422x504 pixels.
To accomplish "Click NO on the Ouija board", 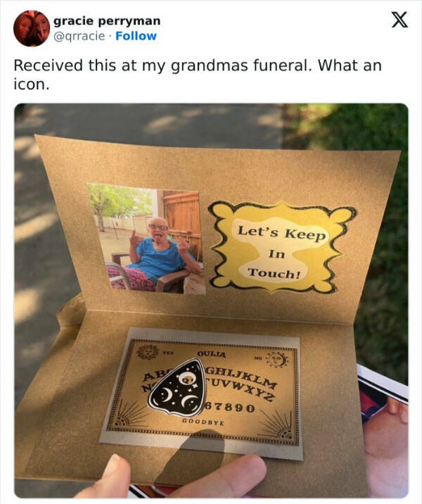I will 259,358.
